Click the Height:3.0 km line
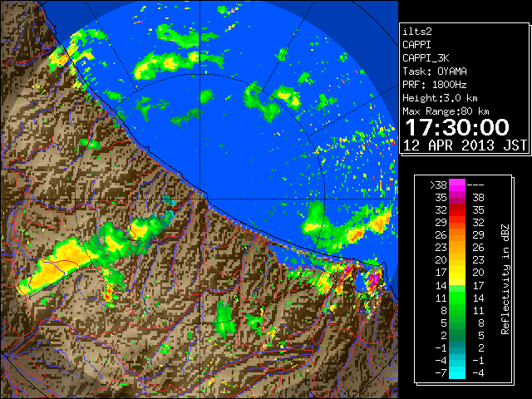 (x=440, y=98)
